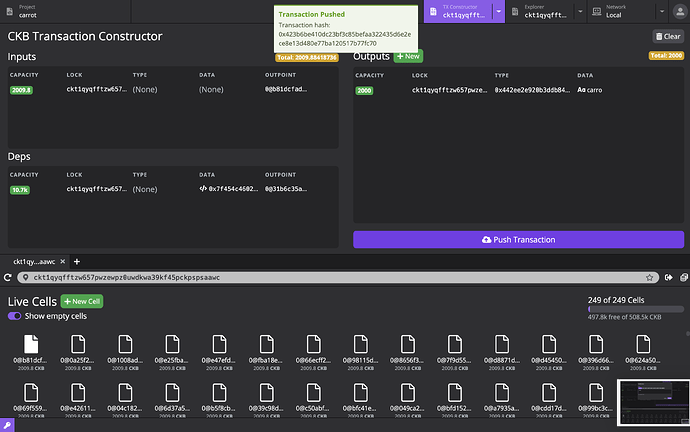Open the Project carrot selector
Viewport: 690px width, 432px height.
pyautogui.click(x=66, y=11)
